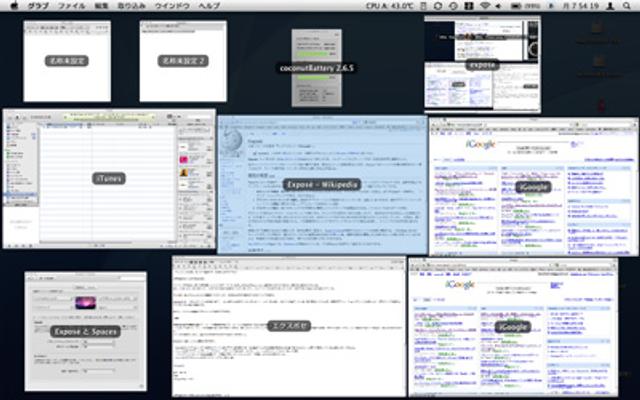Open the ウインドウ menu
The height and width of the screenshot is (400, 640).
[x=172, y=6]
